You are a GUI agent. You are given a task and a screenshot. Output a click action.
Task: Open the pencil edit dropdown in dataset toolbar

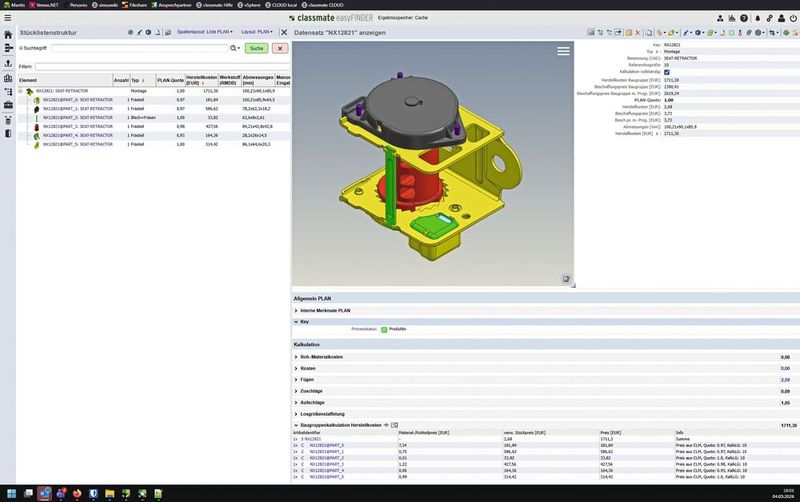tap(687, 33)
